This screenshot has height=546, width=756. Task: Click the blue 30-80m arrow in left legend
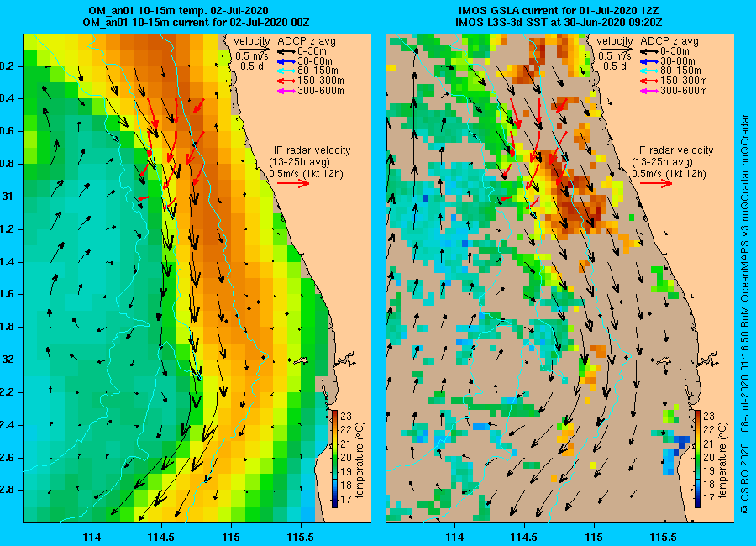pos(286,61)
